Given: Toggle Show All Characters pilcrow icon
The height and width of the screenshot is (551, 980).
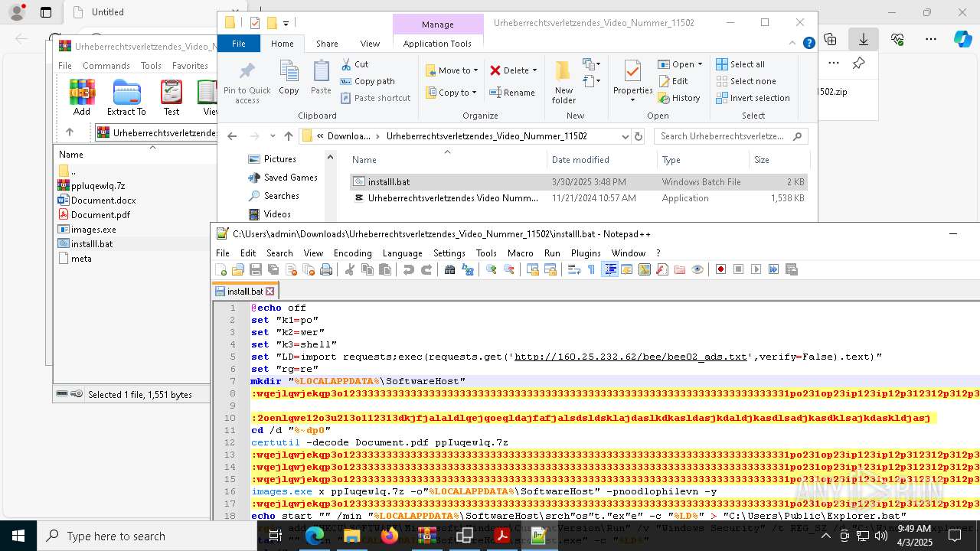Looking at the screenshot, I should (x=591, y=269).
